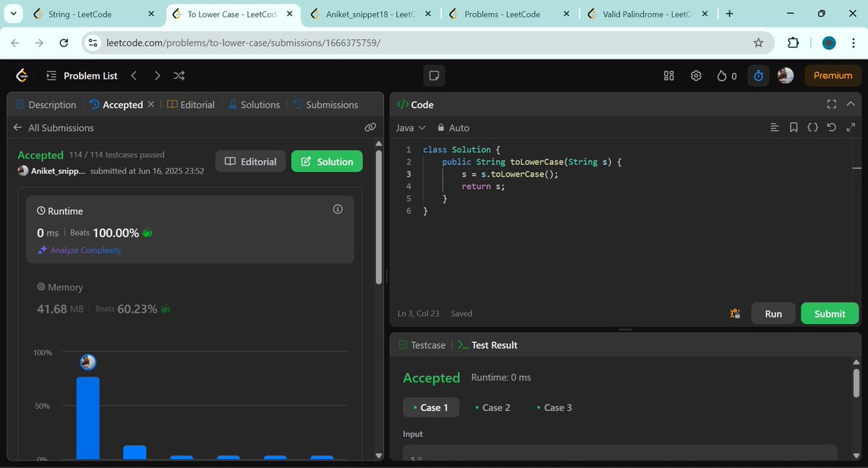Click the tallest blue bar in chart
Screen dimensions: 868x468
pos(88,417)
